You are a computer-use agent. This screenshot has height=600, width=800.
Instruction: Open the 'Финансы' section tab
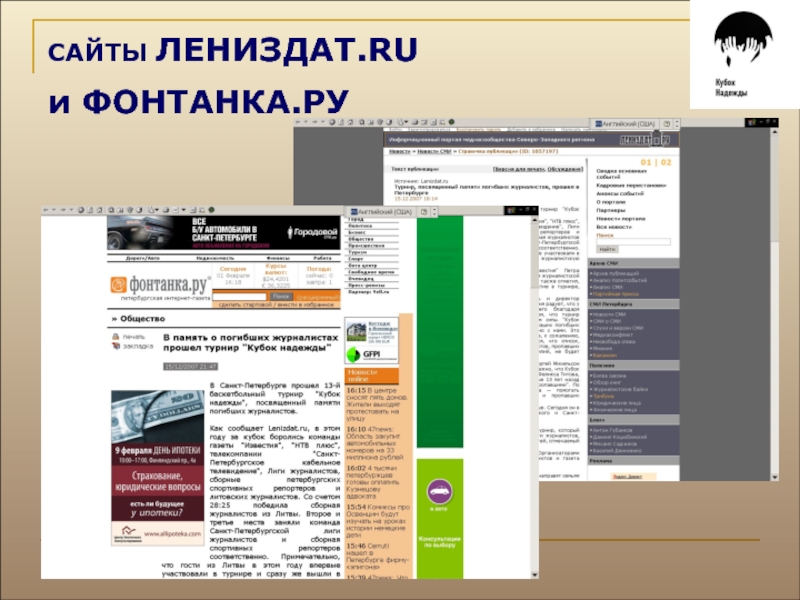coord(278,258)
